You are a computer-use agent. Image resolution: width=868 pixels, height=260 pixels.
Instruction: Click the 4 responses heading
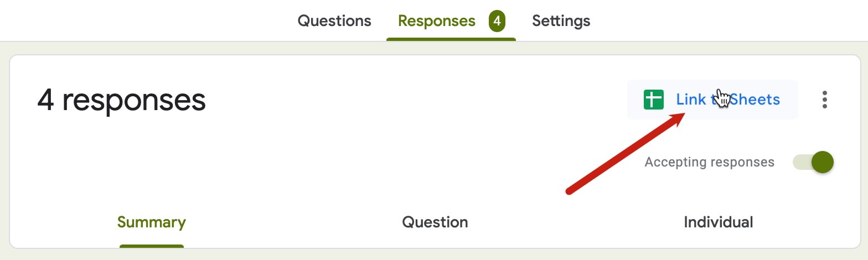121,101
